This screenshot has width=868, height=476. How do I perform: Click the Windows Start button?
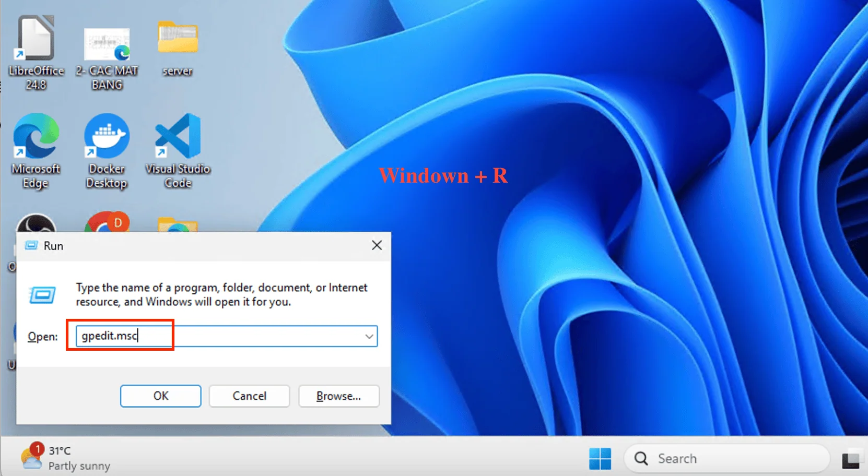[601, 458]
